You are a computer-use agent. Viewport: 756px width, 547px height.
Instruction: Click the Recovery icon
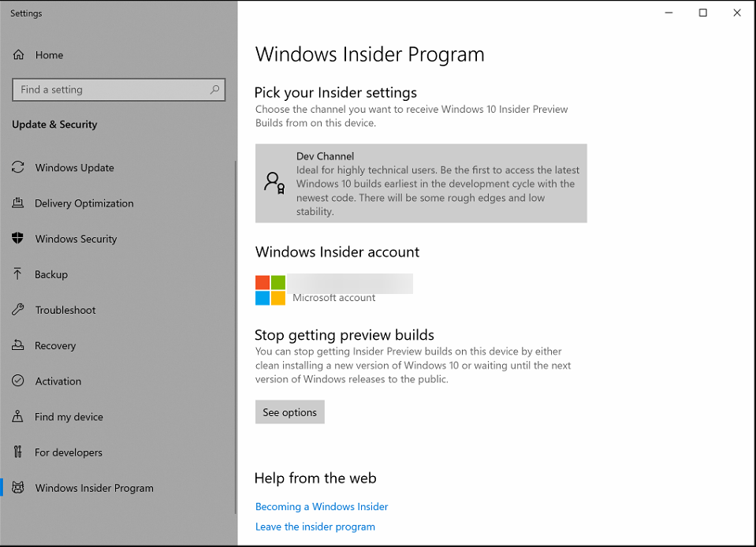coord(18,345)
